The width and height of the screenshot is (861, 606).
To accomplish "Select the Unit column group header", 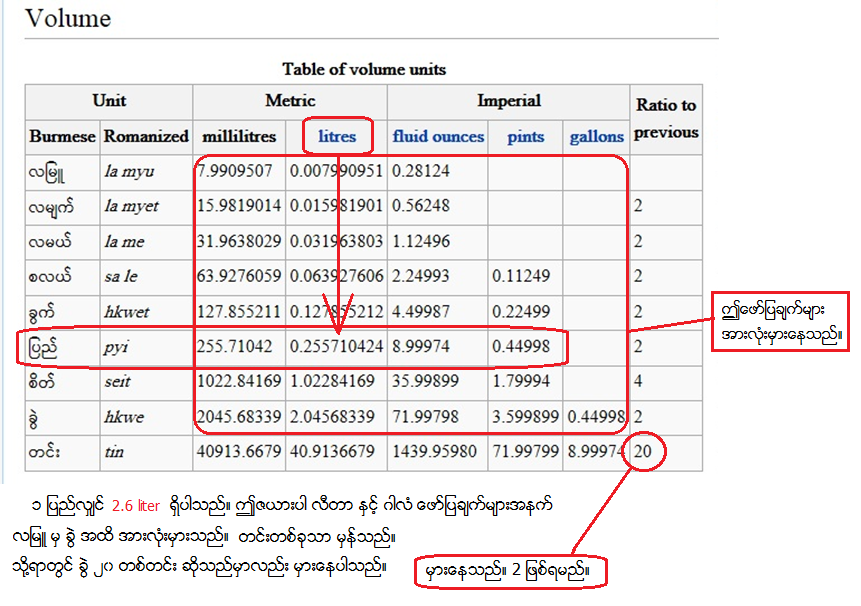I will [109, 100].
